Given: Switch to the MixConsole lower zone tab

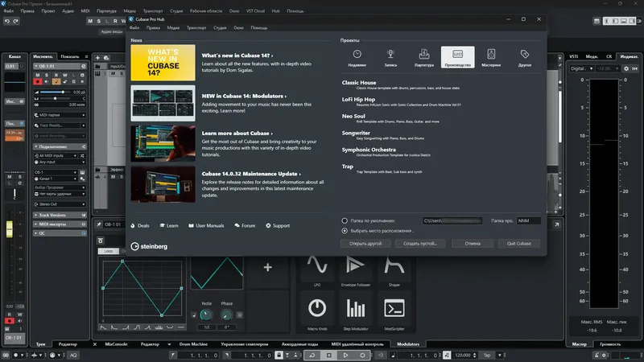Looking at the screenshot, I should 116,344.
